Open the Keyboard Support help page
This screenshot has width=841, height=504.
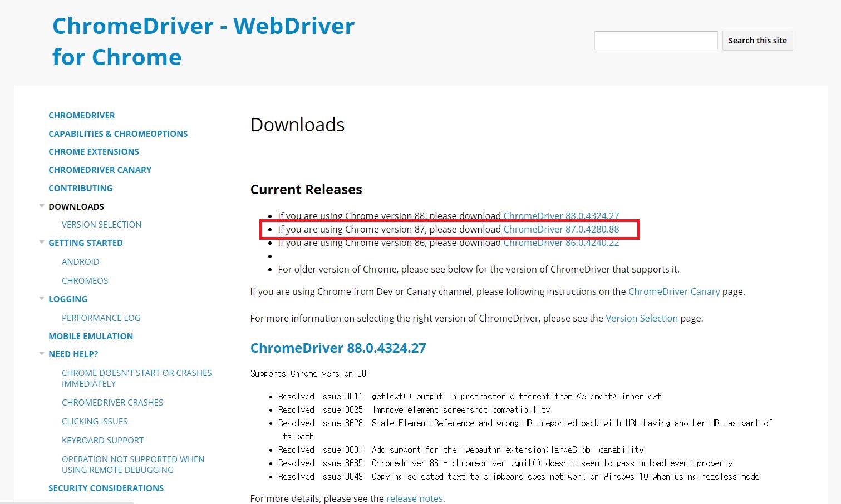click(x=102, y=440)
